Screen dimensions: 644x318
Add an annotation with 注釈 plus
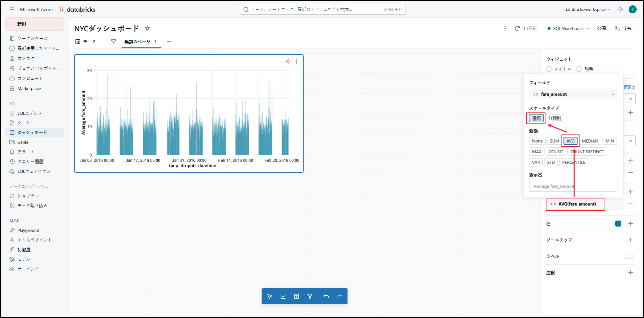(x=630, y=273)
